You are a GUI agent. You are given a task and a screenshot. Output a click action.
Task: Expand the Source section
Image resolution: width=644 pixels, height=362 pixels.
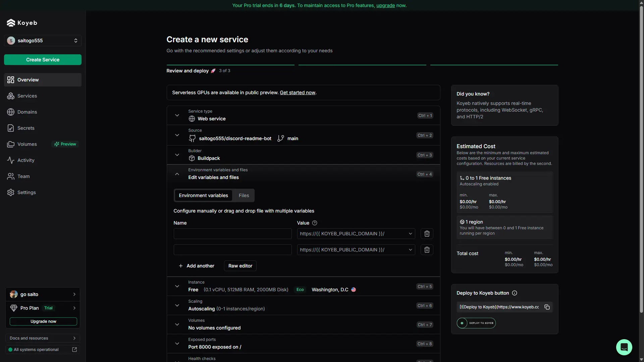pyautogui.click(x=177, y=135)
